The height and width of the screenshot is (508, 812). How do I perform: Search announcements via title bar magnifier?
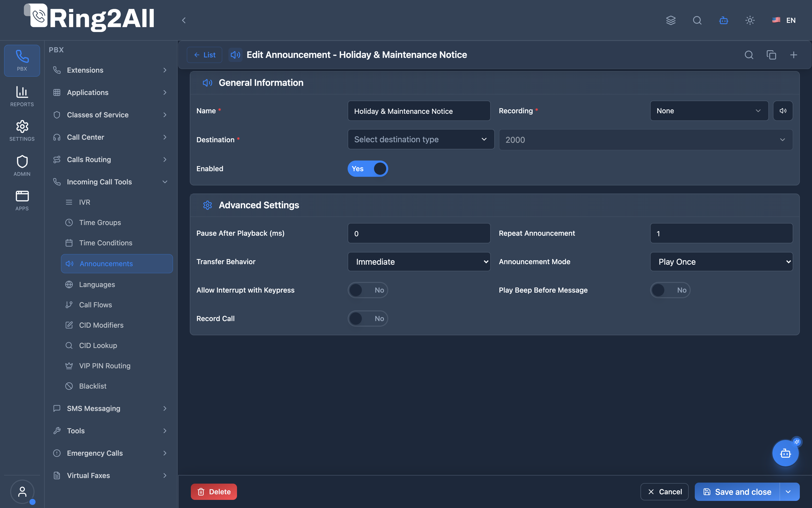click(x=749, y=55)
